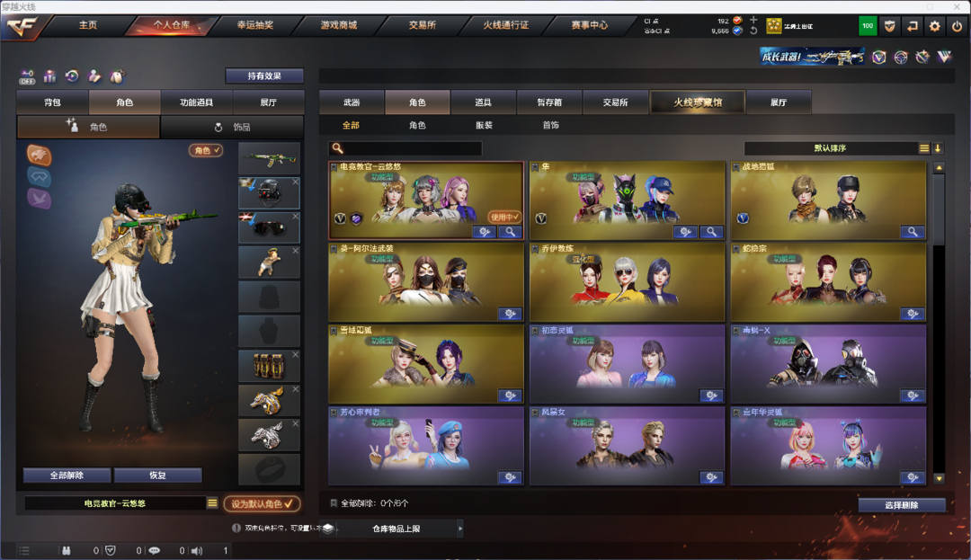The height and width of the screenshot is (560, 971).
Task: Open the settings gear icon
Action: 934,26
